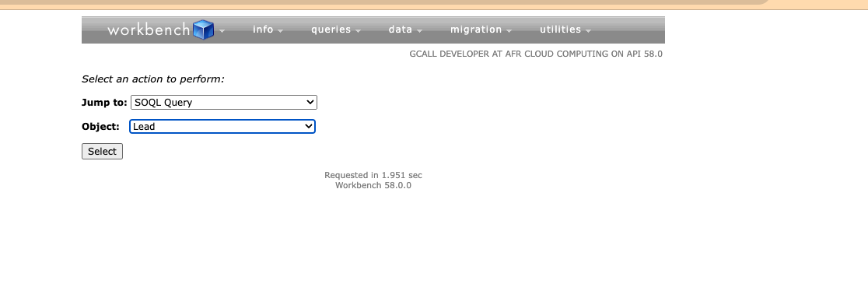Image resolution: width=868 pixels, height=294 pixels.
Task: Click the small arrow next to queries
Action: tap(358, 31)
